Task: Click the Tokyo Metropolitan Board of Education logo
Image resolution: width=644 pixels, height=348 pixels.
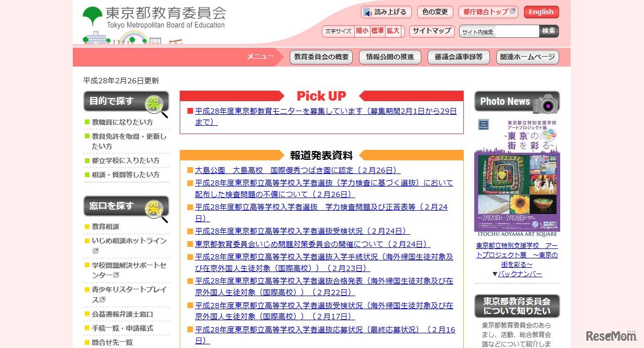Action: 155,17
